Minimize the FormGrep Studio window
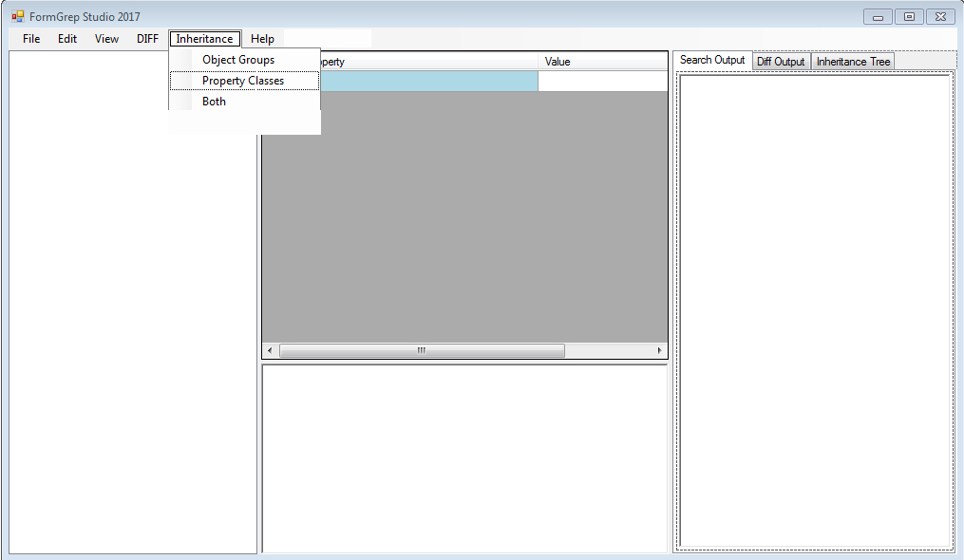The width and height of the screenshot is (964, 560). pos(878,17)
